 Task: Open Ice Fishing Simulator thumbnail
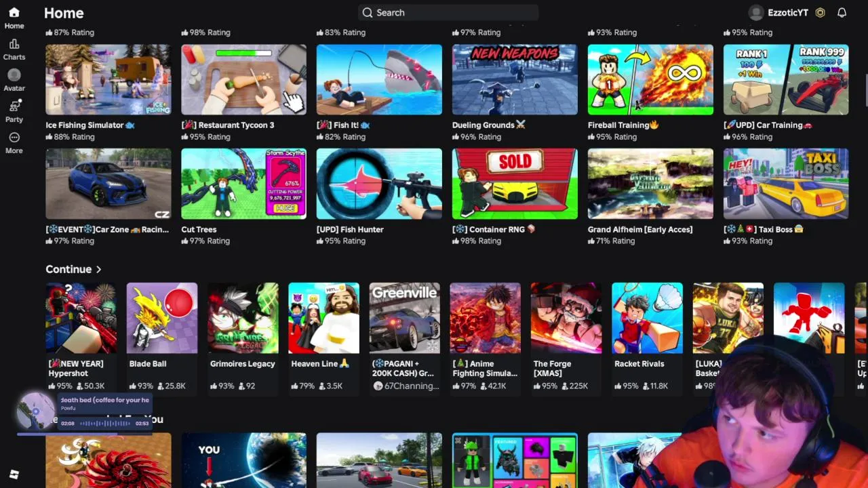coord(108,79)
